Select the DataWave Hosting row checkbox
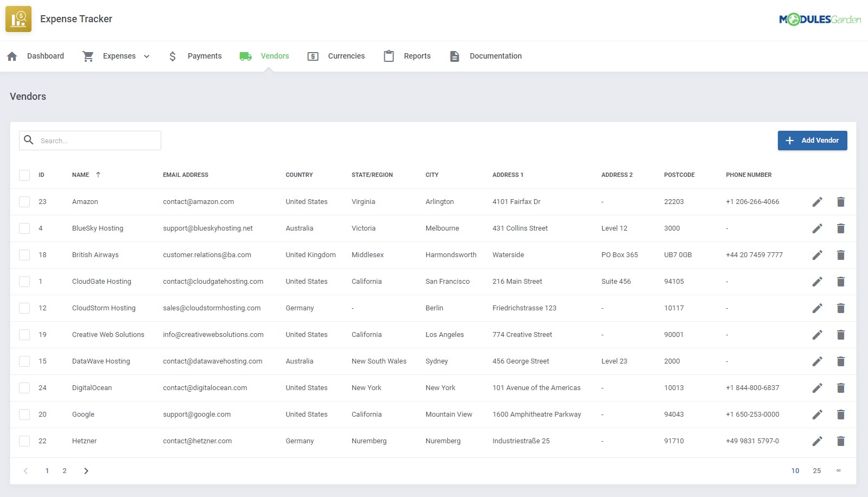 [24, 361]
